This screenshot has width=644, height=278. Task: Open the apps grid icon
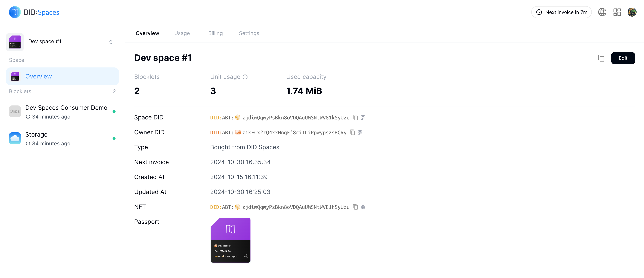[x=617, y=12]
